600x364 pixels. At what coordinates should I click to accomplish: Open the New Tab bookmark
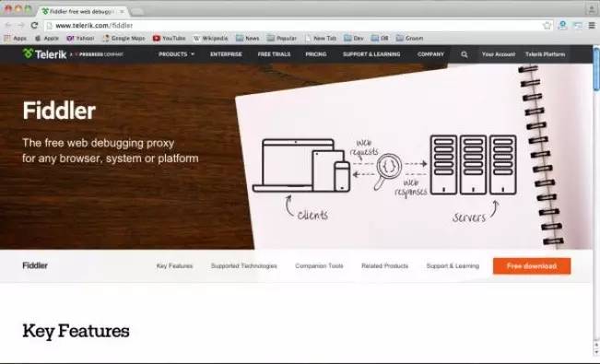click(321, 39)
